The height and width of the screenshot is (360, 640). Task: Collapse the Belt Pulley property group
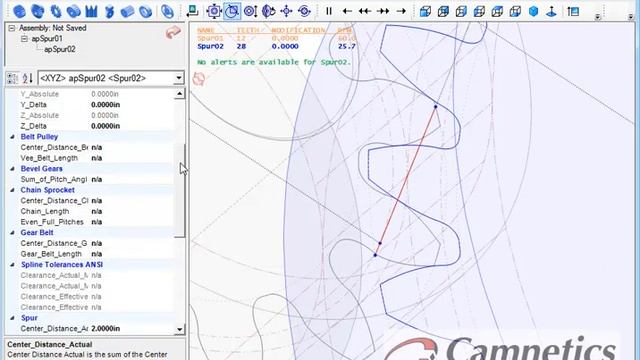pos(12,137)
